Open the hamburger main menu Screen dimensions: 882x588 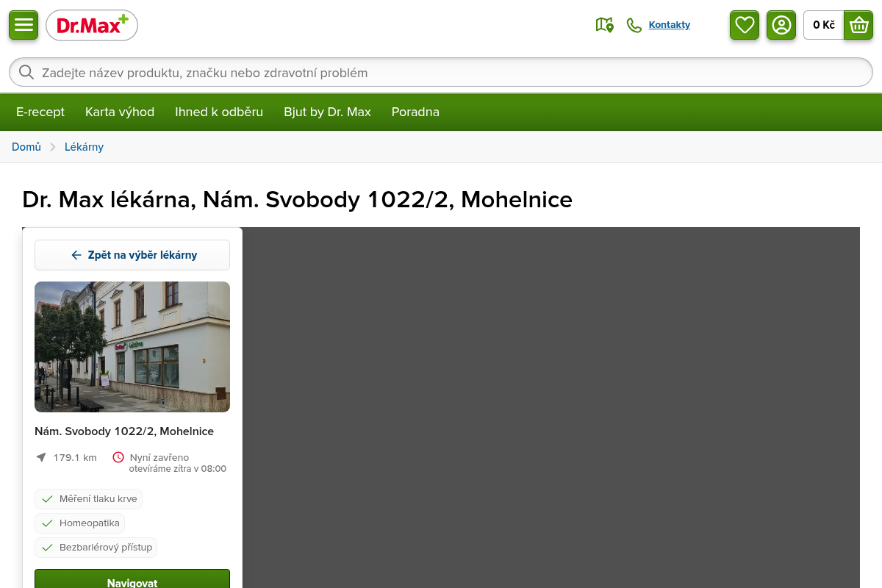click(24, 25)
